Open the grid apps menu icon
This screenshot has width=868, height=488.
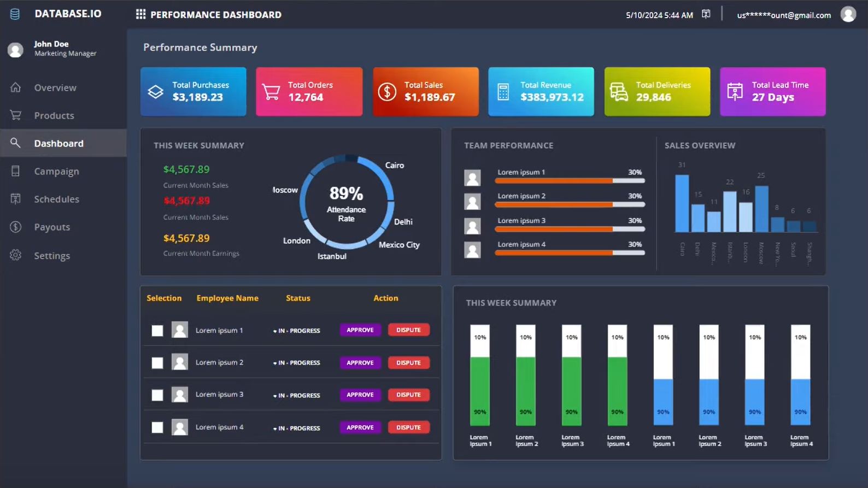pos(140,15)
